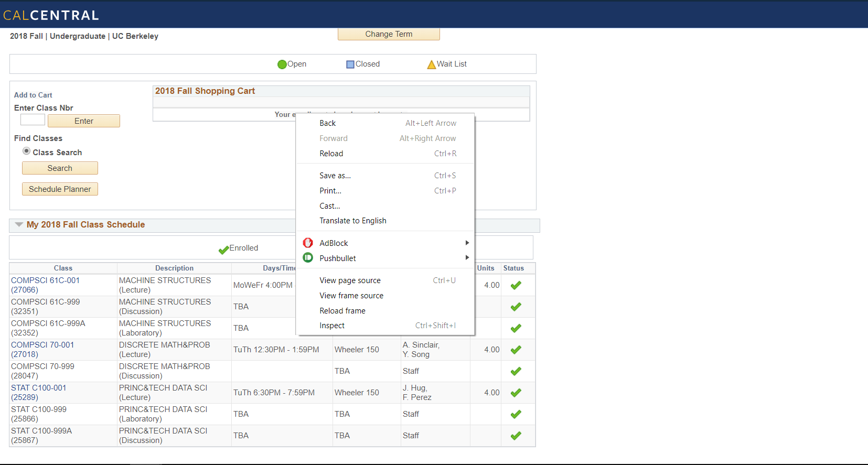Click the STAT C100-999 (25866) cell
The width and height of the screenshot is (868, 465).
tap(63, 414)
